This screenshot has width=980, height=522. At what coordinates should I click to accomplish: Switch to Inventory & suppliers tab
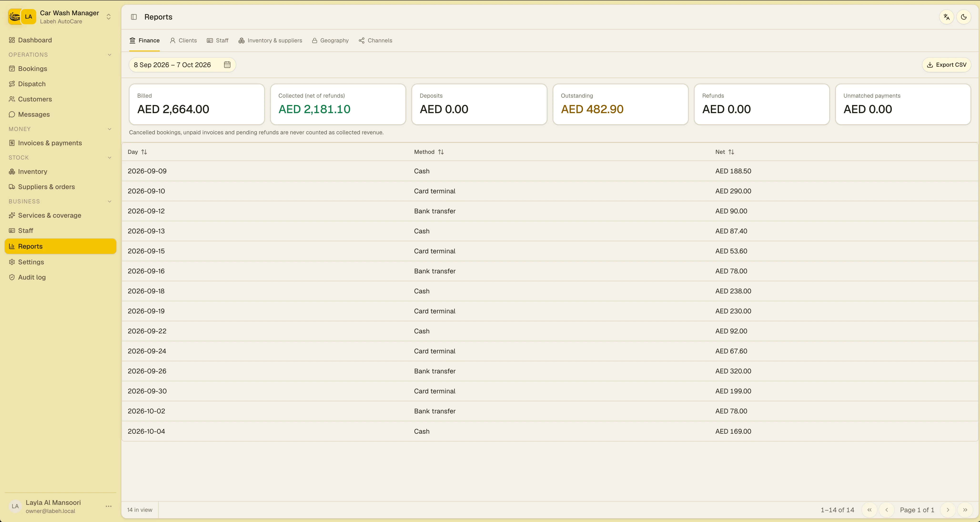coord(270,40)
